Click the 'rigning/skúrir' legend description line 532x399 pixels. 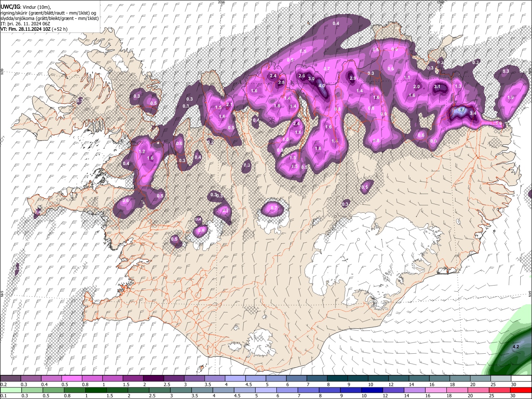pos(48,12)
